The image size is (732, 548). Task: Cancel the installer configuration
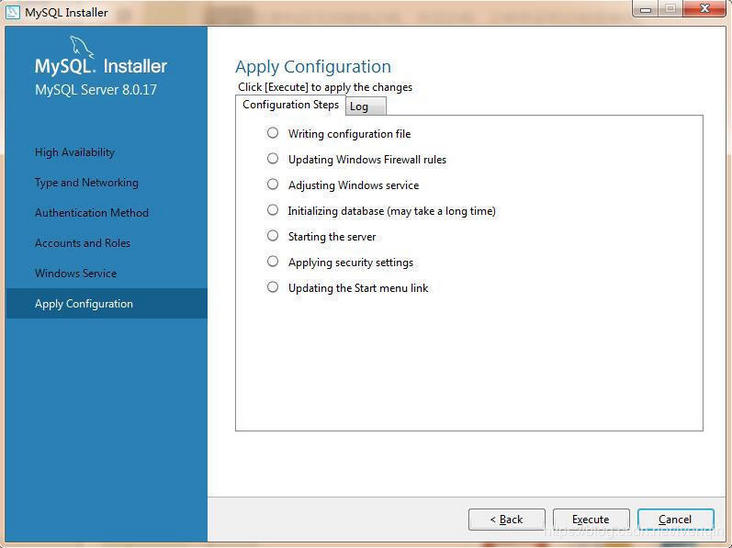click(x=675, y=519)
